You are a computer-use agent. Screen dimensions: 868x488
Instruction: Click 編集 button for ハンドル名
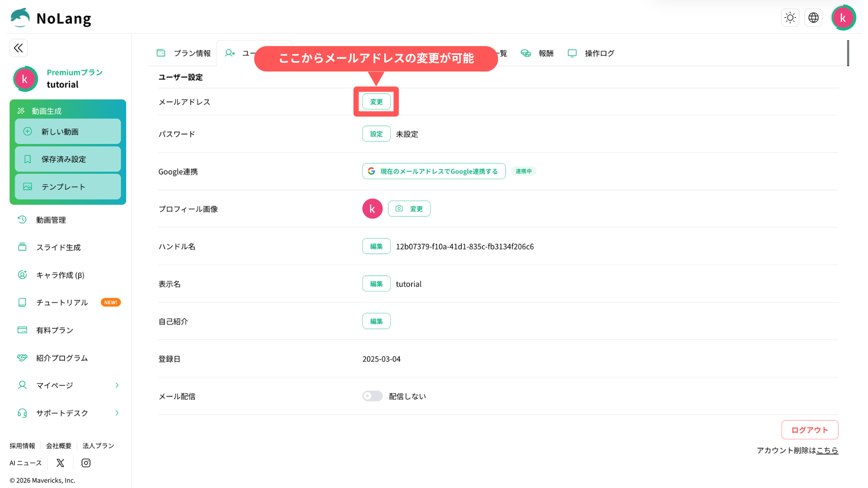point(376,246)
